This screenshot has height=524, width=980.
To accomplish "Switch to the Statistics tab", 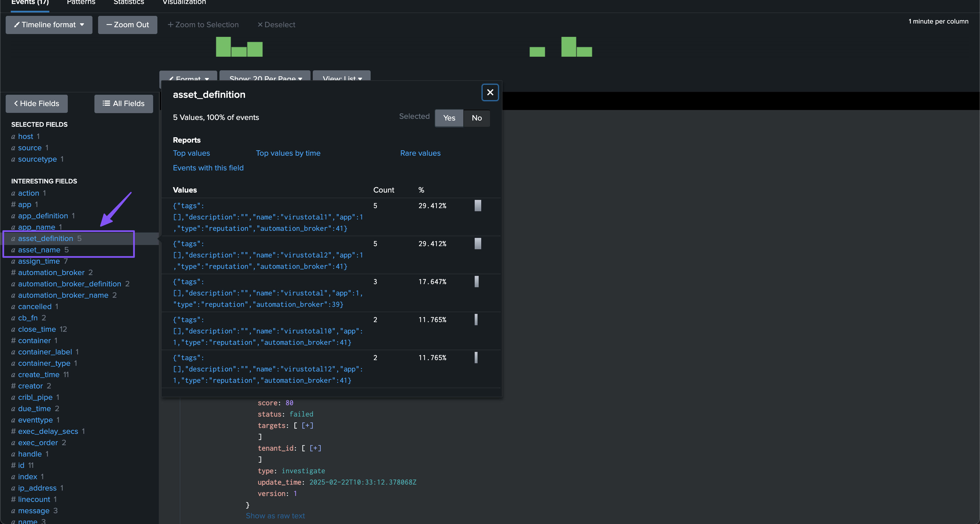I will pos(128,3).
